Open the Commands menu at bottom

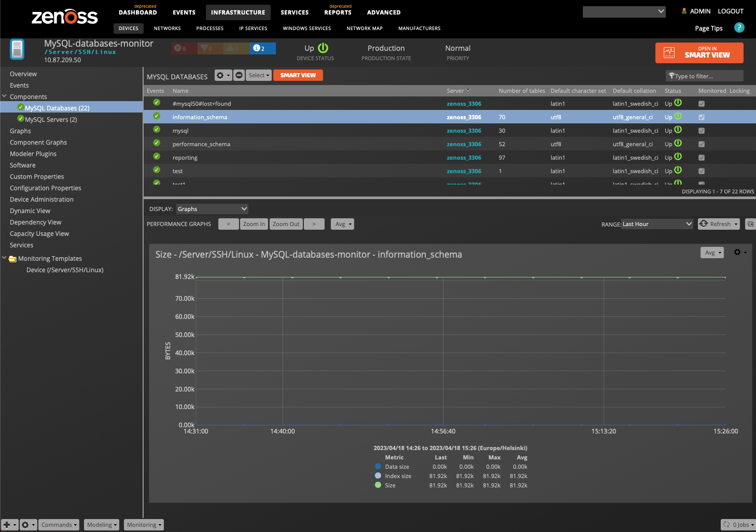point(59,525)
